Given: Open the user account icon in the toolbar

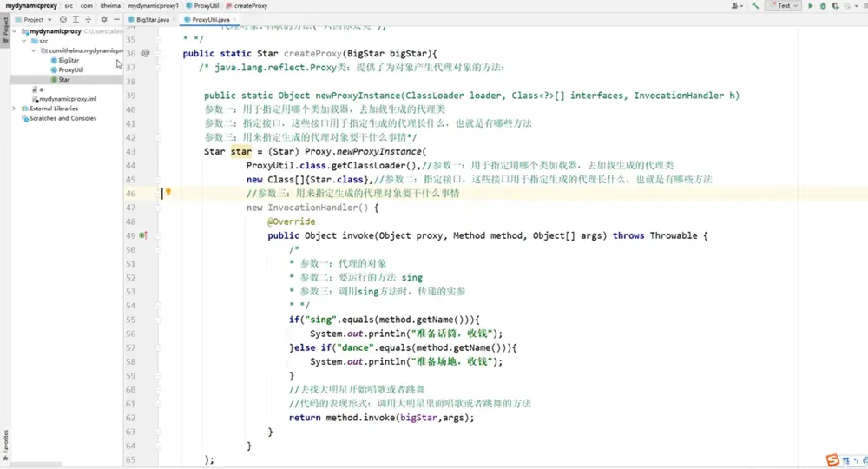Looking at the screenshot, I should [x=734, y=5].
